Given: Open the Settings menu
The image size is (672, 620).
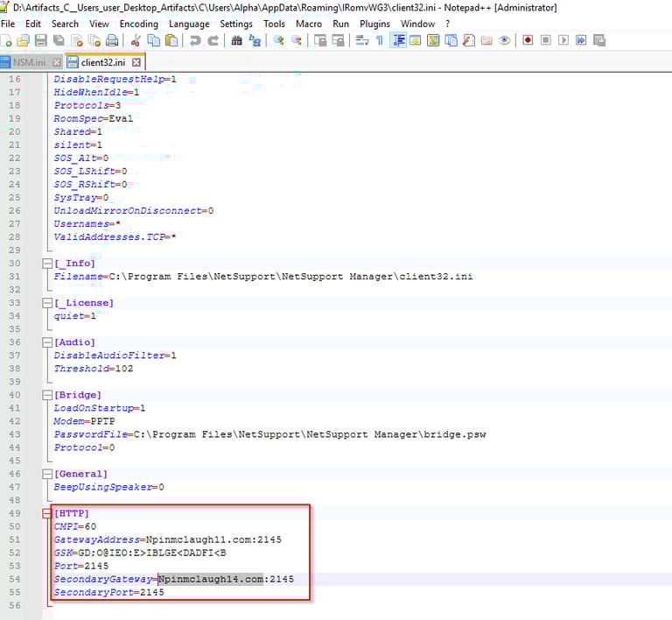Looking at the screenshot, I should click(x=236, y=24).
